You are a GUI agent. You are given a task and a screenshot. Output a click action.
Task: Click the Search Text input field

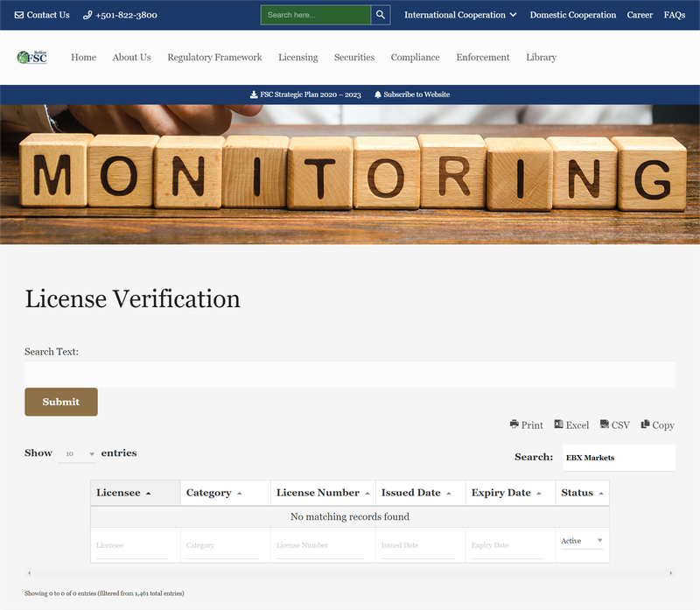[x=350, y=374]
